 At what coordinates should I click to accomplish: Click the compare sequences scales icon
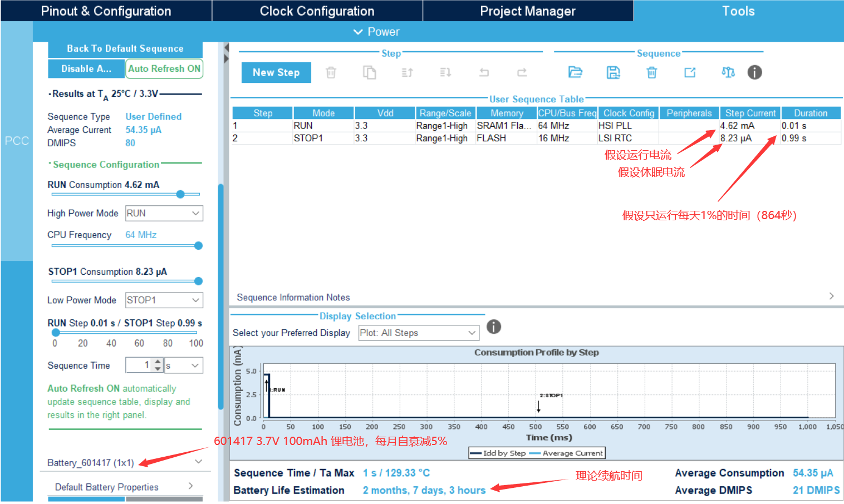click(728, 72)
